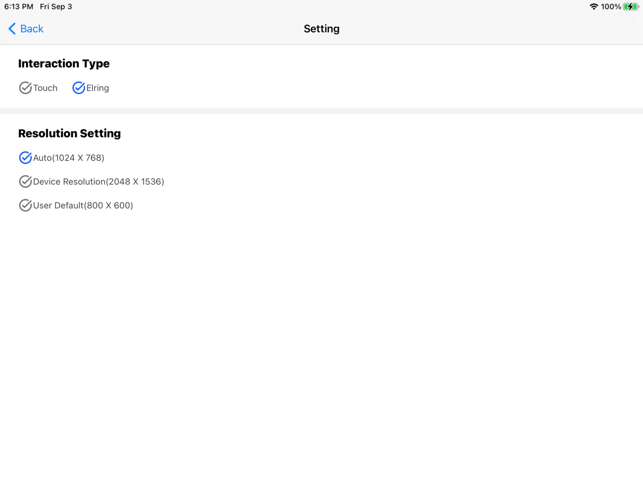Click the Wi-Fi status icon
Image resolution: width=643 pixels, height=482 pixels.
[x=593, y=7]
